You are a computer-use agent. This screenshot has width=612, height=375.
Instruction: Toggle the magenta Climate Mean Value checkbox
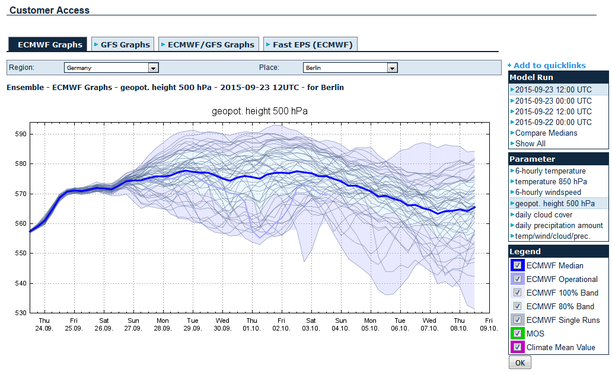point(518,347)
